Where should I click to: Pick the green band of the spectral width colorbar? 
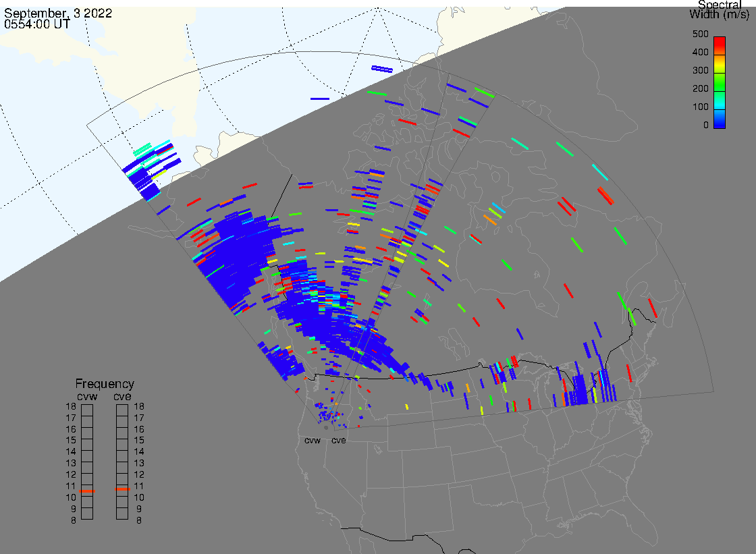(x=720, y=82)
